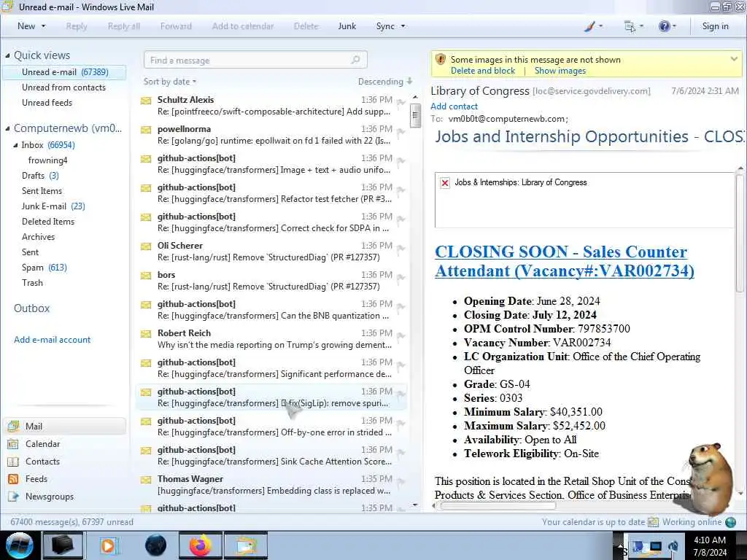This screenshot has height=560, width=747.
Task: Click the Calendar icon in navigation
Action: [13, 444]
